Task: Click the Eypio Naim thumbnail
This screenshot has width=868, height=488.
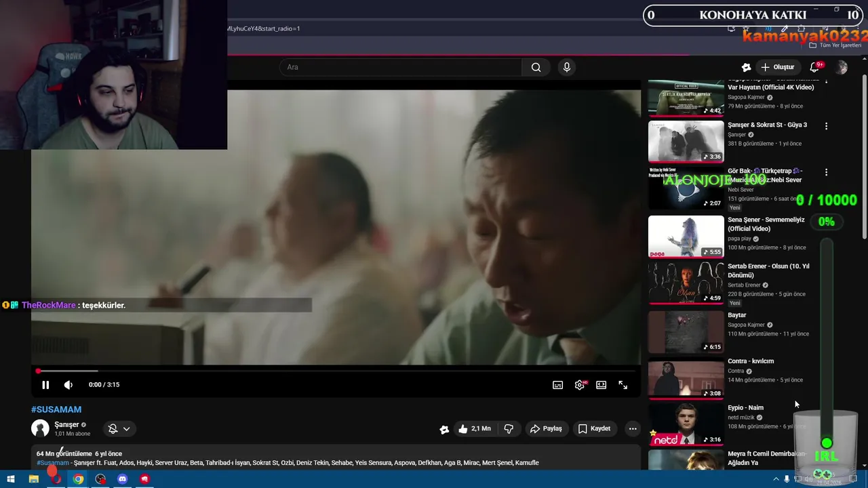Action: tap(686, 424)
